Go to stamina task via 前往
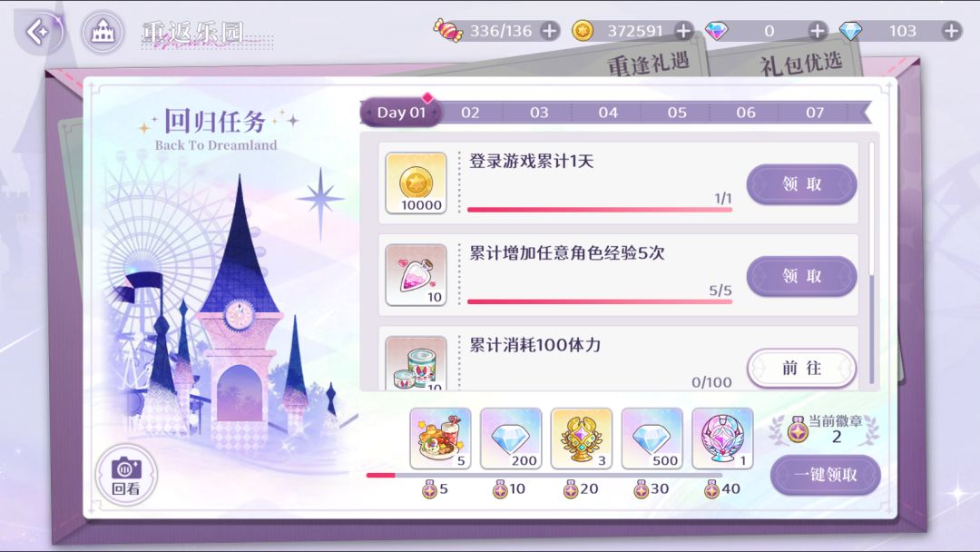This screenshot has width=980, height=552. click(x=801, y=369)
